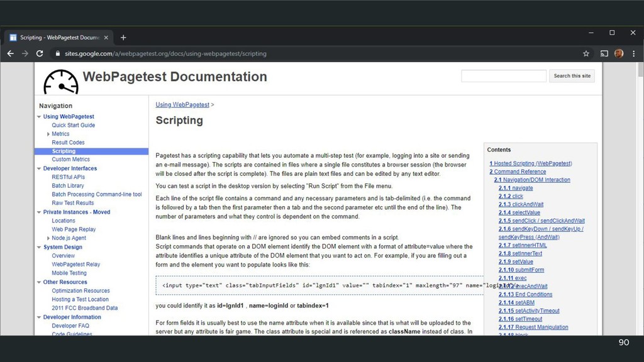Close the Scripting tab with its X

[106, 37]
